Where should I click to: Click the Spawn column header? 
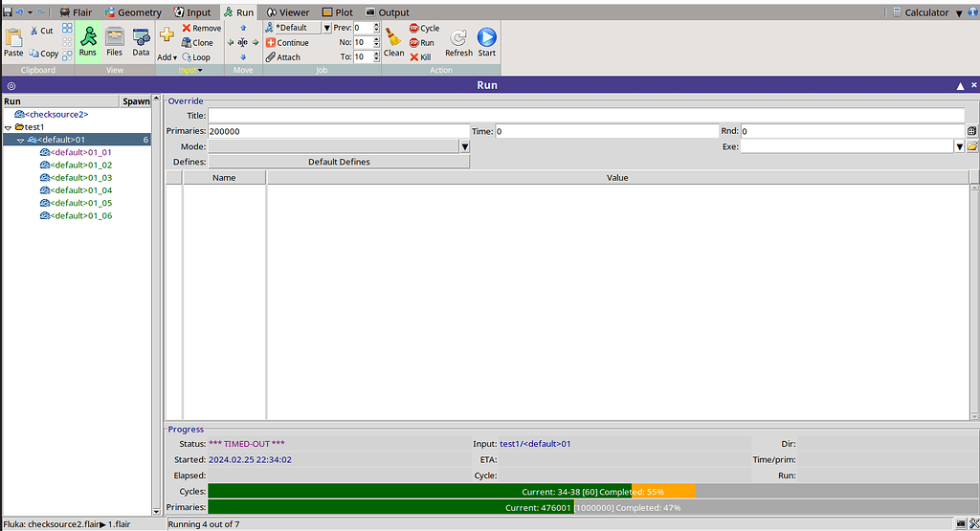136,101
